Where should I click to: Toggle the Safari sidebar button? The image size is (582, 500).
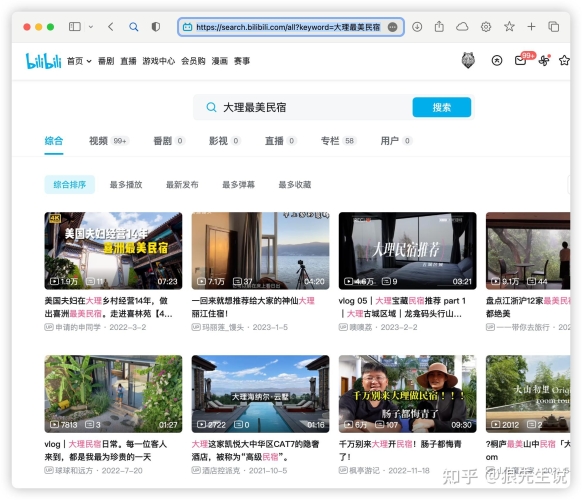[75, 27]
